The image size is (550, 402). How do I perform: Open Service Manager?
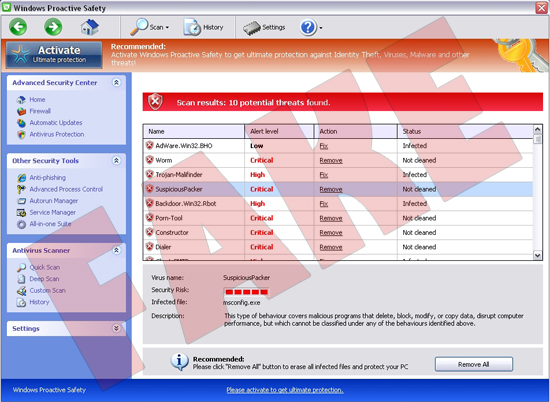point(53,212)
